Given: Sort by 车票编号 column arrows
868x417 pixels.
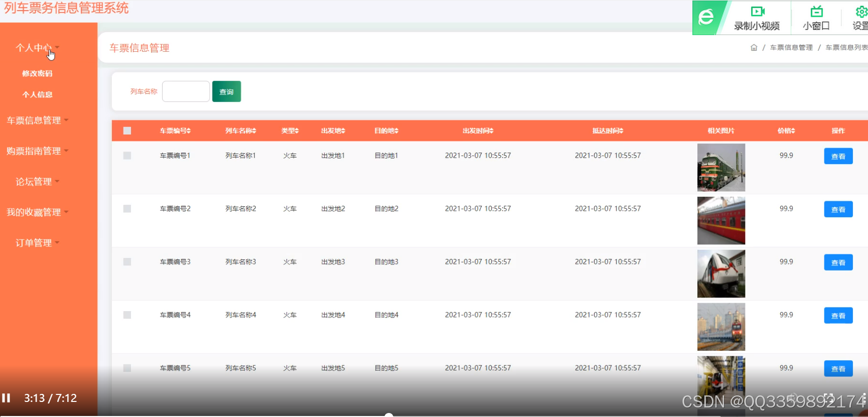Looking at the screenshot, I should pos(189,131).
